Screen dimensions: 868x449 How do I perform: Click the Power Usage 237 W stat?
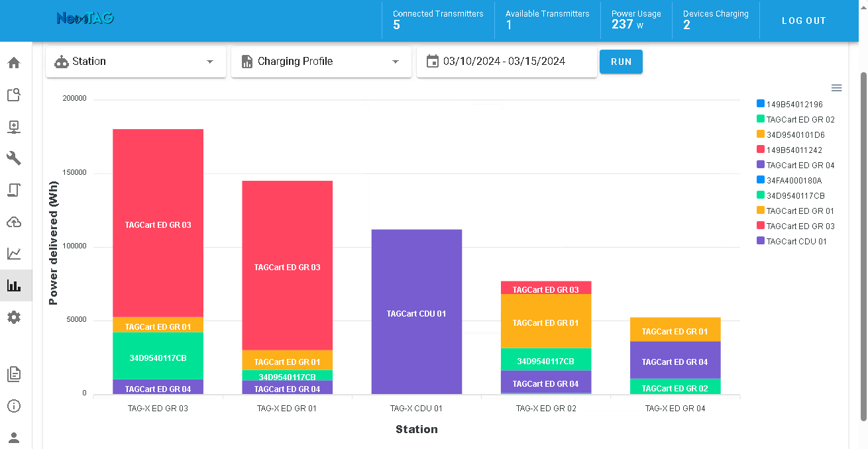[636, 20]
